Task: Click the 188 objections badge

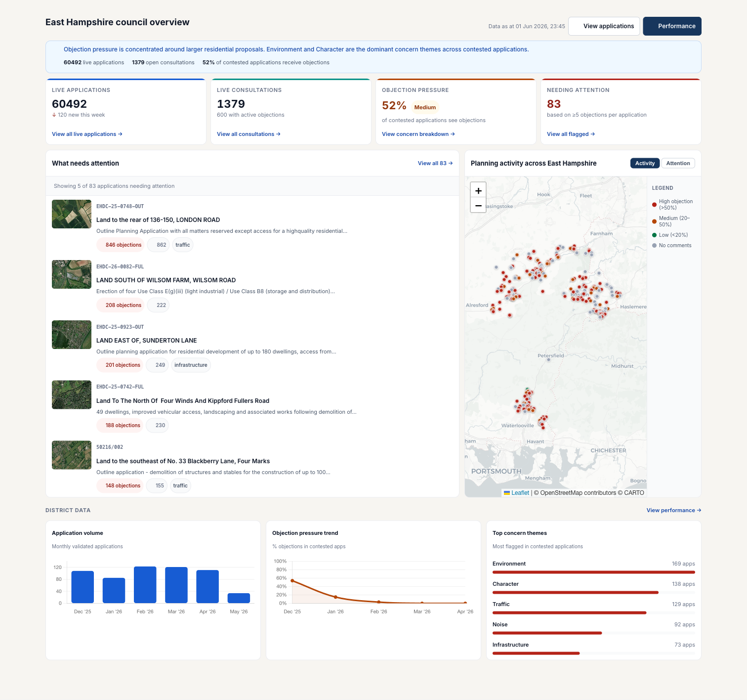Action: (x=120, y=425)
